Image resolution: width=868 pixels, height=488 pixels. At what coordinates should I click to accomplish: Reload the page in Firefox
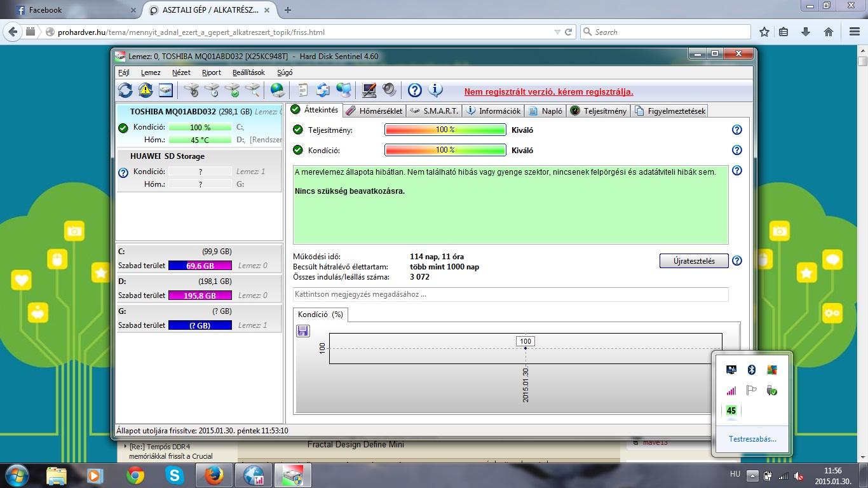point(569,32)
